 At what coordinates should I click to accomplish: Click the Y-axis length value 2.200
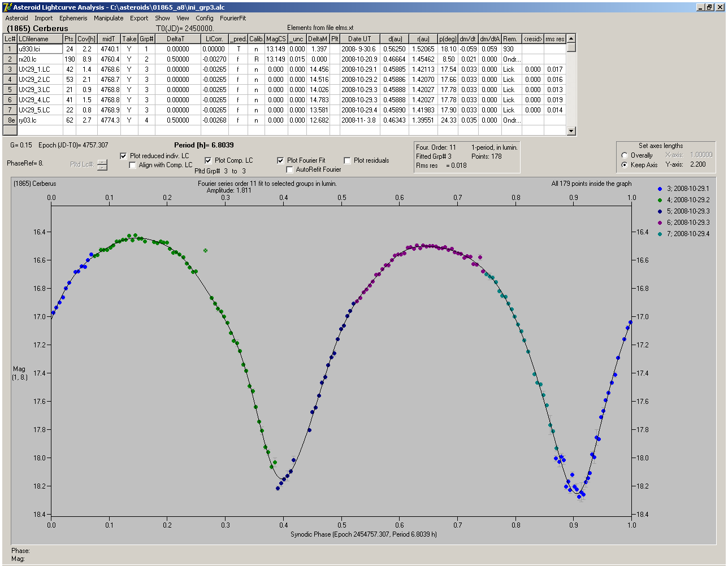pos(698,165)
